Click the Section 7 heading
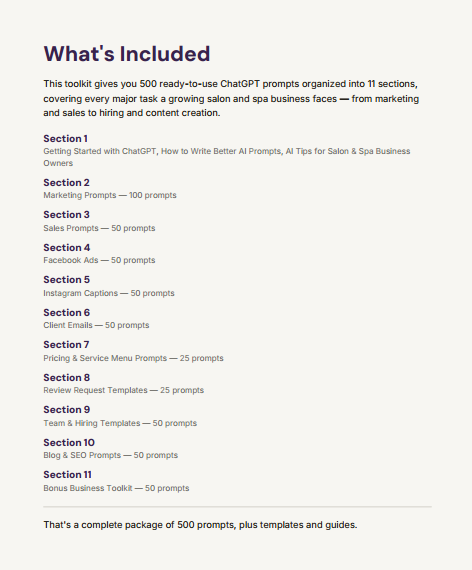 click(x=66, y=345)
